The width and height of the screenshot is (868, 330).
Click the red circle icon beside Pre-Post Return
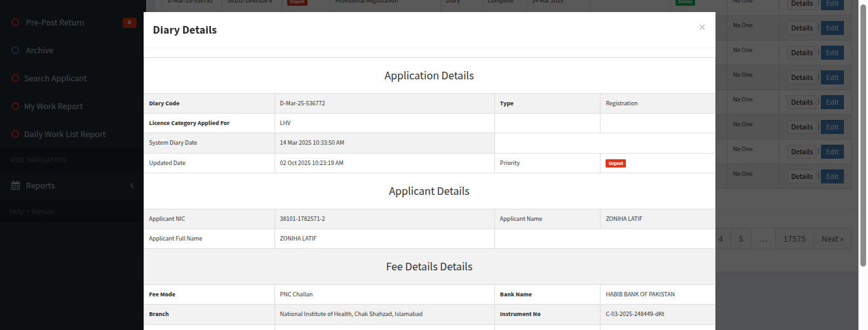pyautogui.click(x=15, y=22)
